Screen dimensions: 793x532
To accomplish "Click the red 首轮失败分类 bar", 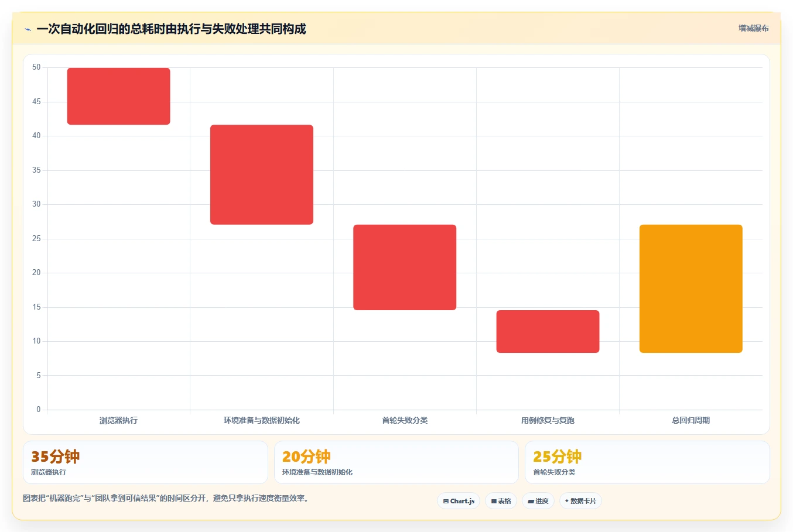I will pyautogui.click(x=405, y=267).
